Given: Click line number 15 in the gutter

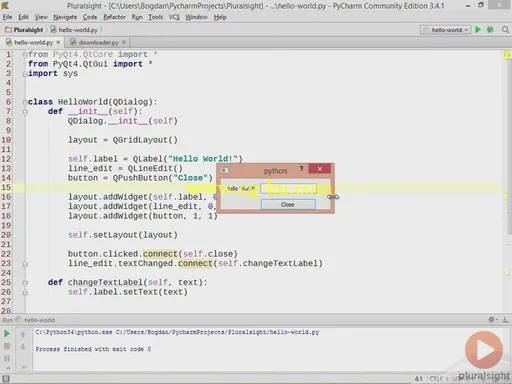Looking at the screenshot, I should (x=6, y=187).
